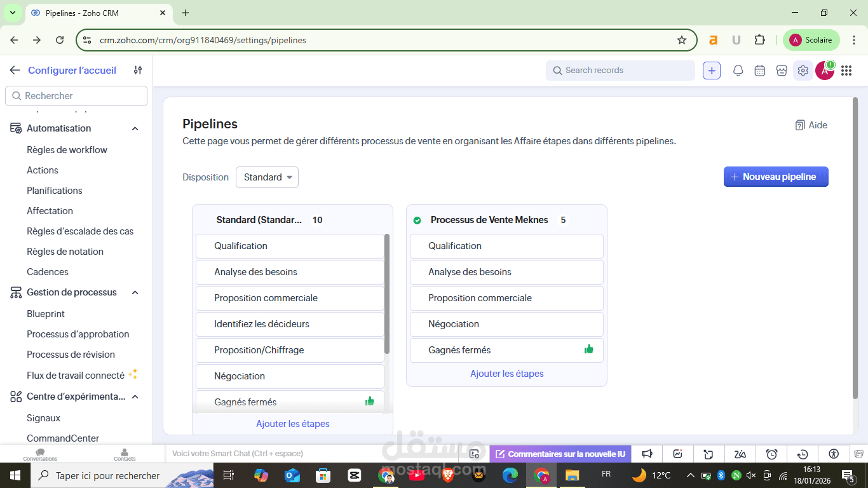The height and width of the screenshot is (488, 868).
Task: Open the recent activity history icon
Action: point(802,454)
